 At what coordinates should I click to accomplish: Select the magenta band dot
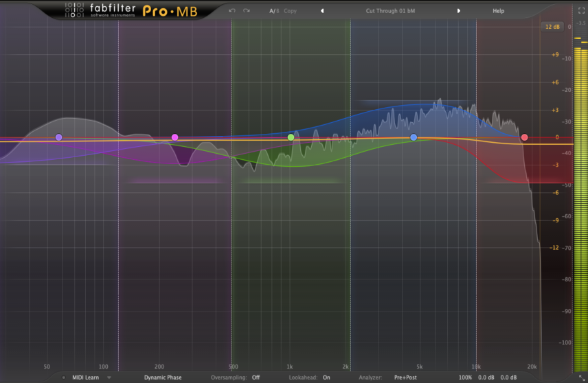point(174,137)
